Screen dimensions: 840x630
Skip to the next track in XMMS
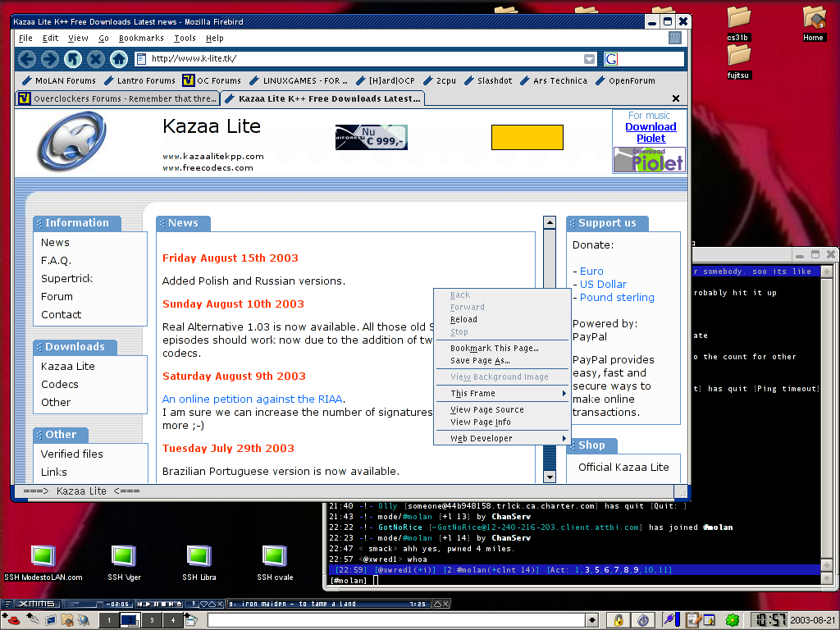(171, 604)
